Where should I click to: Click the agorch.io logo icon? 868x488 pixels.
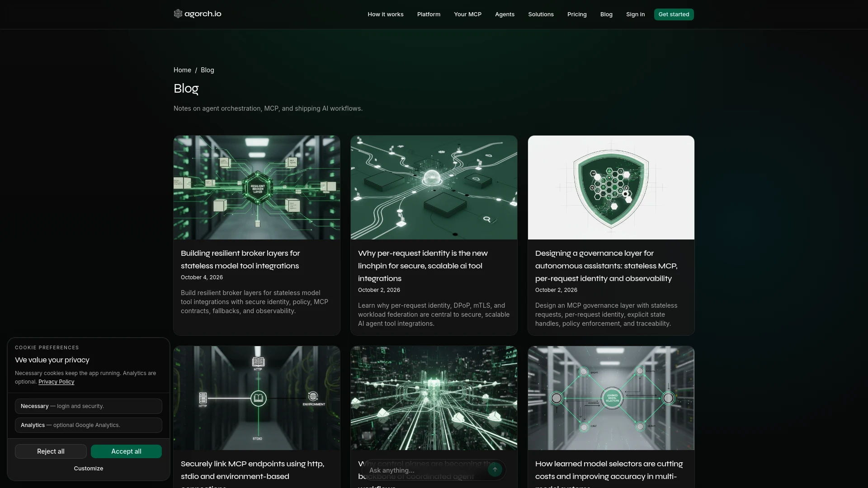[x=178, y=14]
